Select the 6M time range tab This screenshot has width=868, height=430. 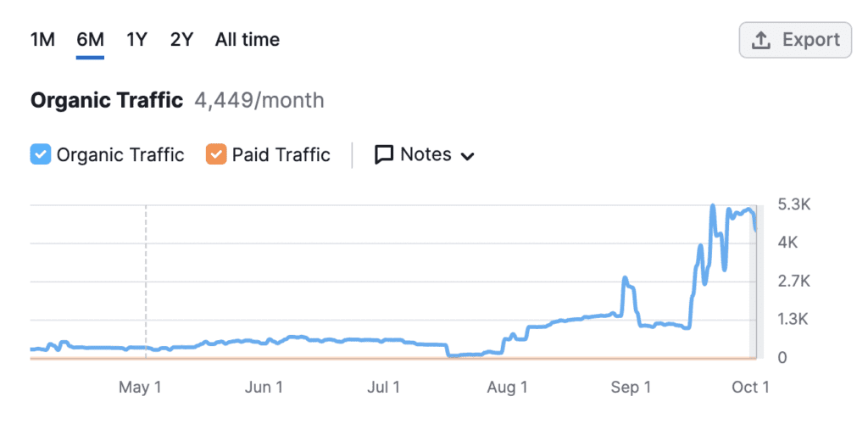(x=90, y=40)
